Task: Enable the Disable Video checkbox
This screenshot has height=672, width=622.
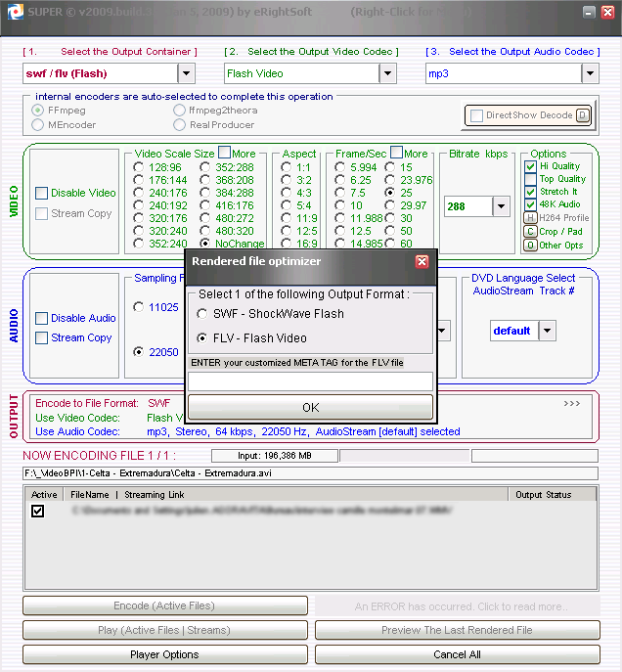Action: pos(41,193)
